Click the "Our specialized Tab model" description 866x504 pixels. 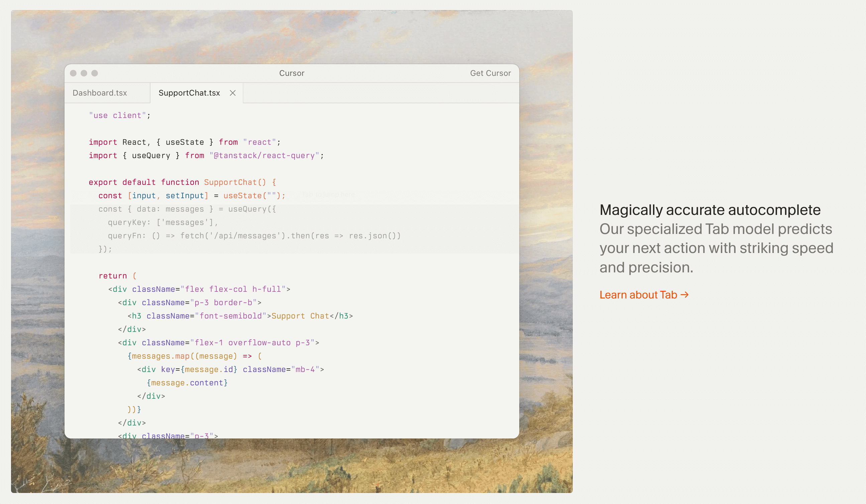[x=717, y=248]
